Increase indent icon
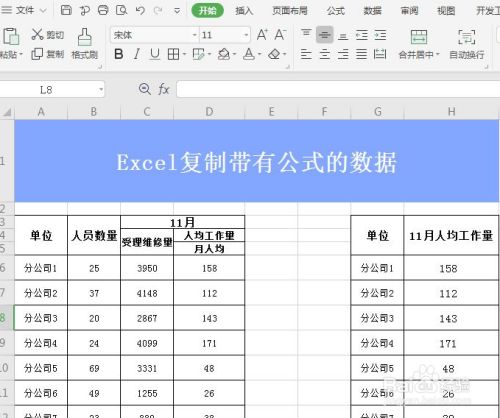Image resolution: width=500 pixels, height=418 pixels. click(x=380, y=35)
